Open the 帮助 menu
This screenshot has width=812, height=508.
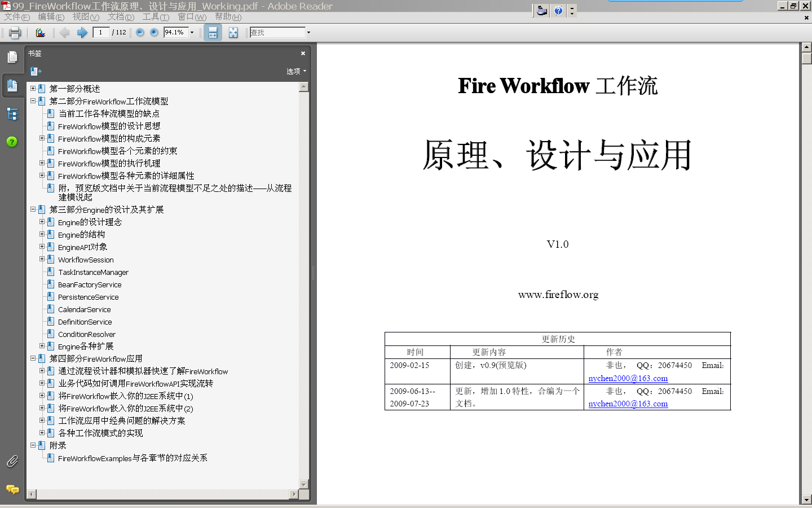[228, 17]
